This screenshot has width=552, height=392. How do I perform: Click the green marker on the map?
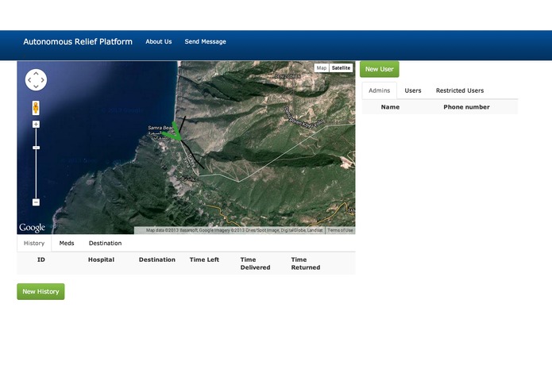pyautogui.click(x=173, y=132)
